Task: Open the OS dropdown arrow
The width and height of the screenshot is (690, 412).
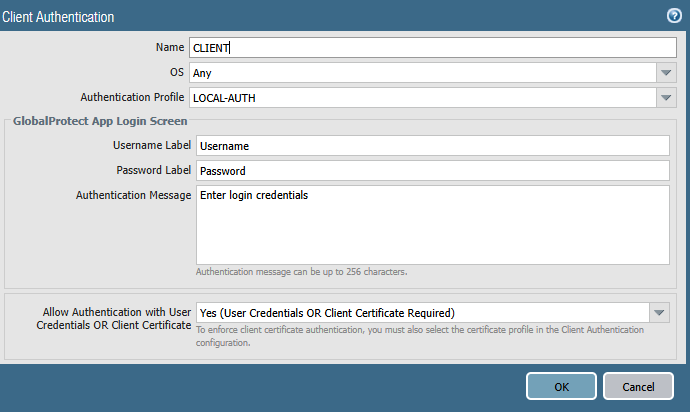Action: click(x=666, y=73)
